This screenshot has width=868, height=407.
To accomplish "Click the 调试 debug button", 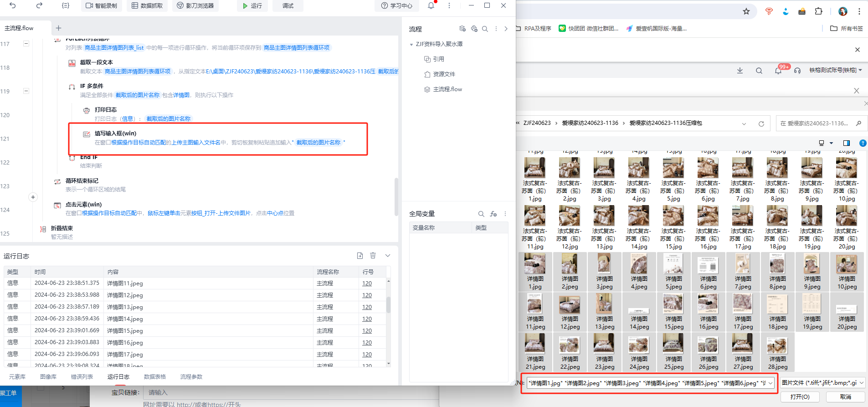I will coord(288,5).
